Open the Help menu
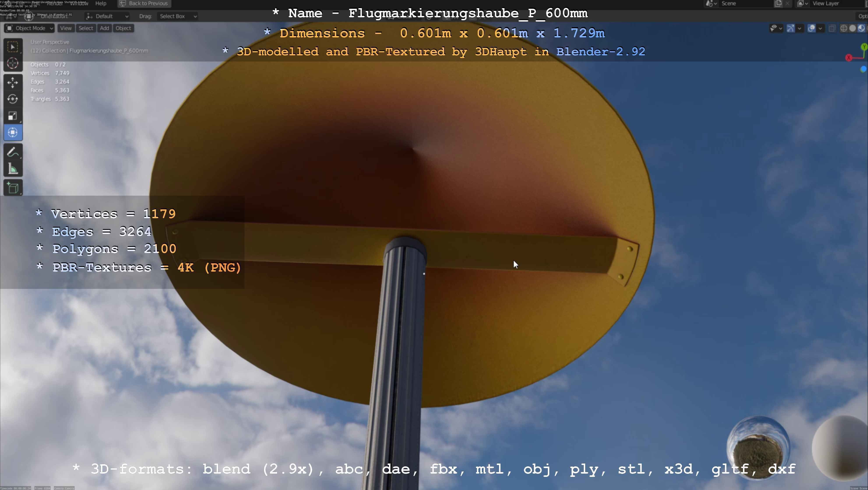The width and height of the screenshot is (868, 490). click(x=101, y=3)
